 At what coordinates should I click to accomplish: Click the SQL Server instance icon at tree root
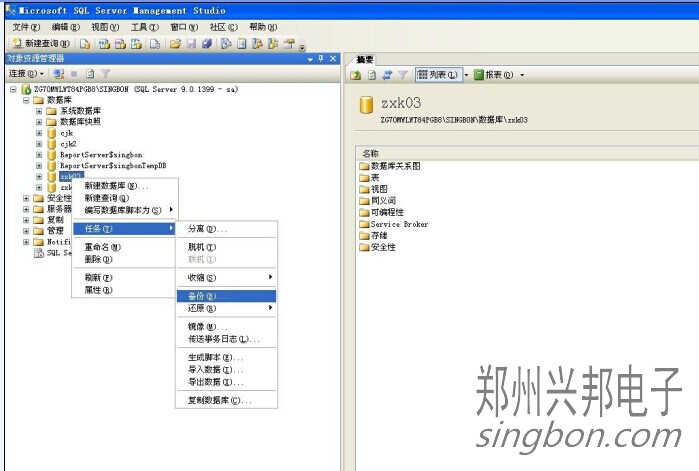[26, 89]
